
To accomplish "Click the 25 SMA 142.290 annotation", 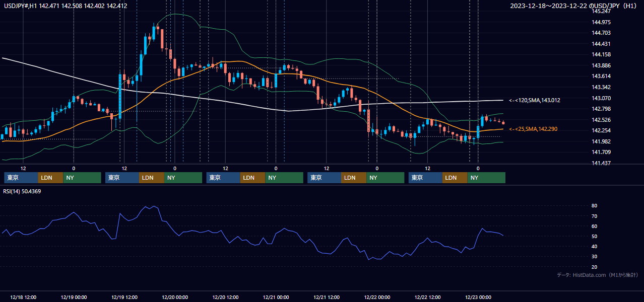I will pyautogui.click(x=533, y=129).
